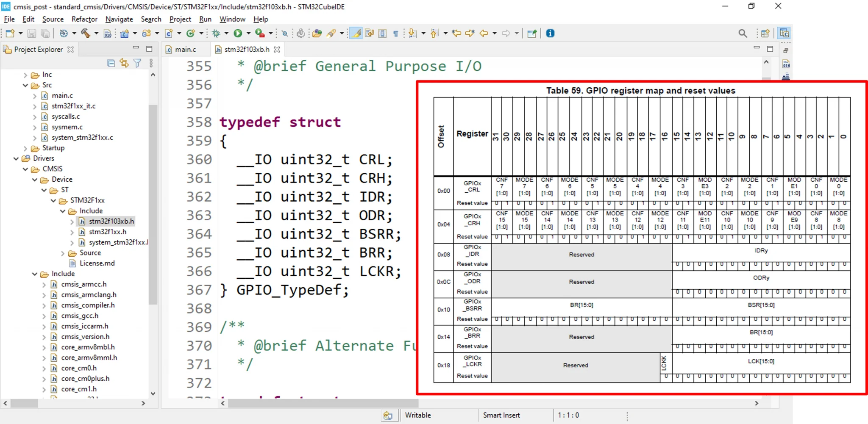Open the Project Explorer view menu (three dots)
Viewport: 868px width, 424px height.
pyautogui.click(x=151, y=63)
